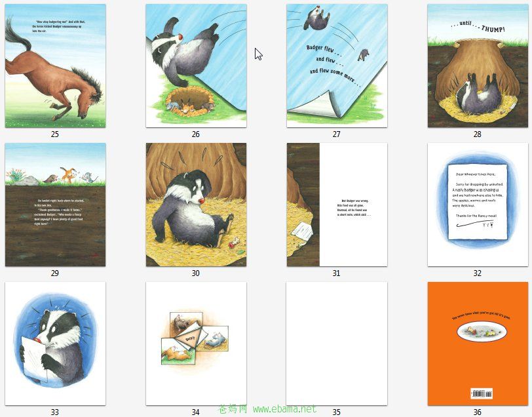Click the page number label 29

click(55, 273)
